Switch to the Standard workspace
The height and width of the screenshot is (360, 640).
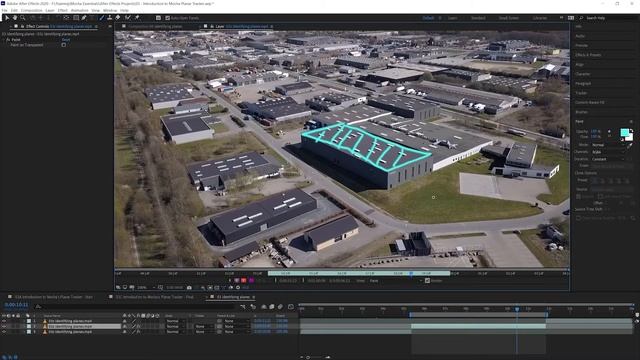[x=478, y=18]
